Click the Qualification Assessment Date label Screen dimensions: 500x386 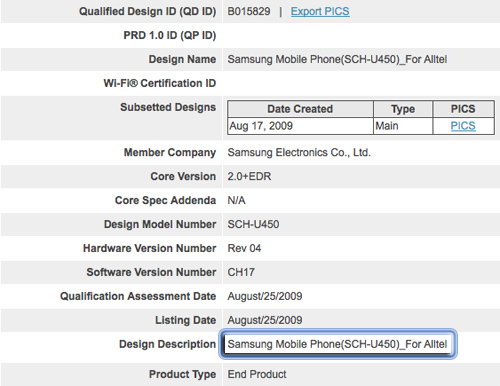(x=138, y=296)
